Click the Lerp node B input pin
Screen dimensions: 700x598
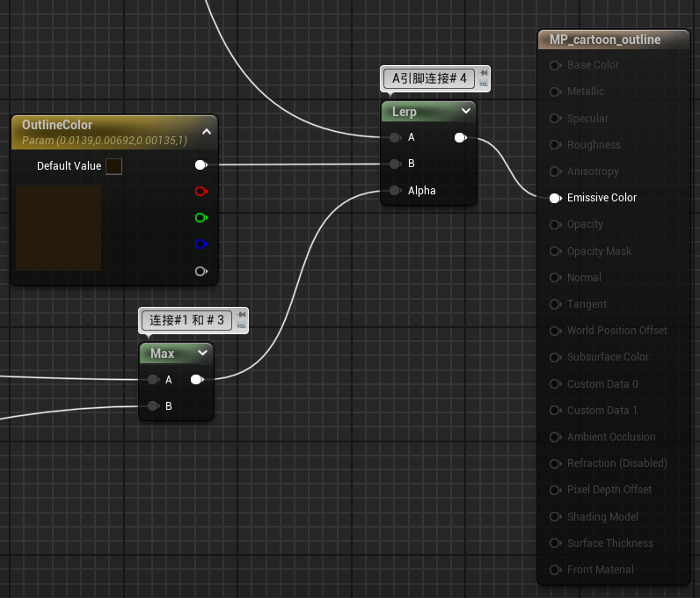pyautogui.click(x=395, y=164)
